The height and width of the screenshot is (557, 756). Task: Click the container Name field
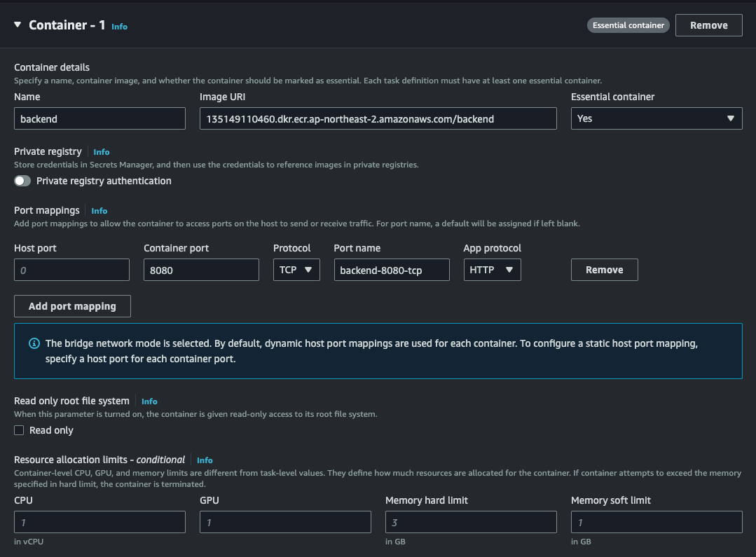(99, 118)
